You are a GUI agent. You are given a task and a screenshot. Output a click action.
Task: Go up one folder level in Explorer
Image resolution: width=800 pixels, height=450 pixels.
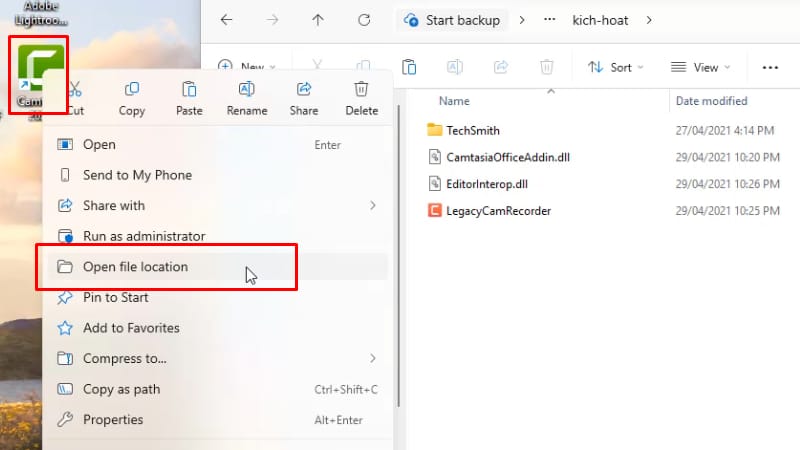coord(318,20)
